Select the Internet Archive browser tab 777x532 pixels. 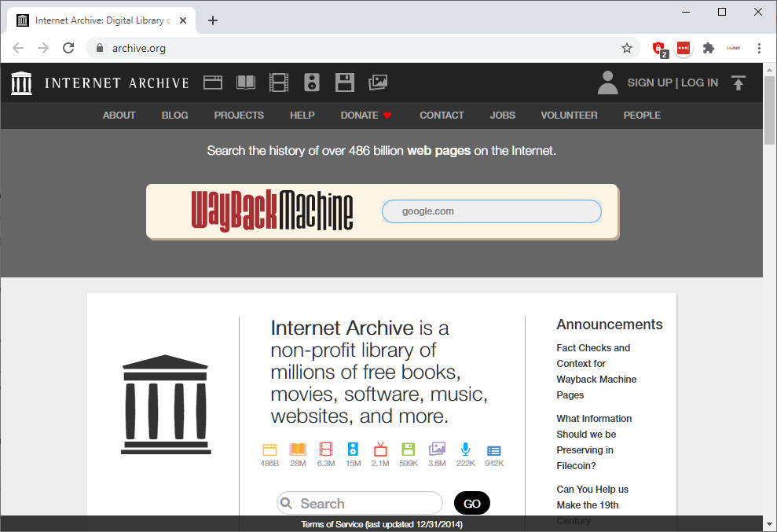click(x=101, y=20)
